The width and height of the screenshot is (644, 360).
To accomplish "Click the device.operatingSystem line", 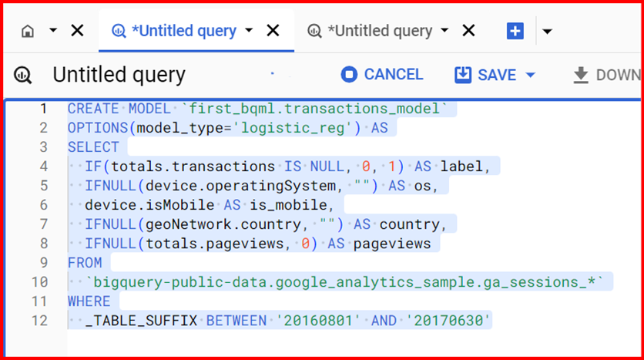I will click(262, 186).
